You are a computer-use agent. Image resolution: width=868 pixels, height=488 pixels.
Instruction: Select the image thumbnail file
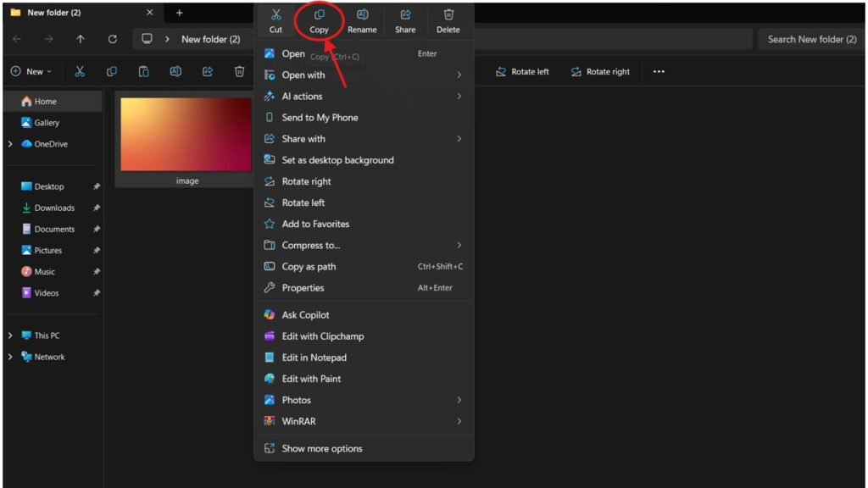(x=186, y=136)
